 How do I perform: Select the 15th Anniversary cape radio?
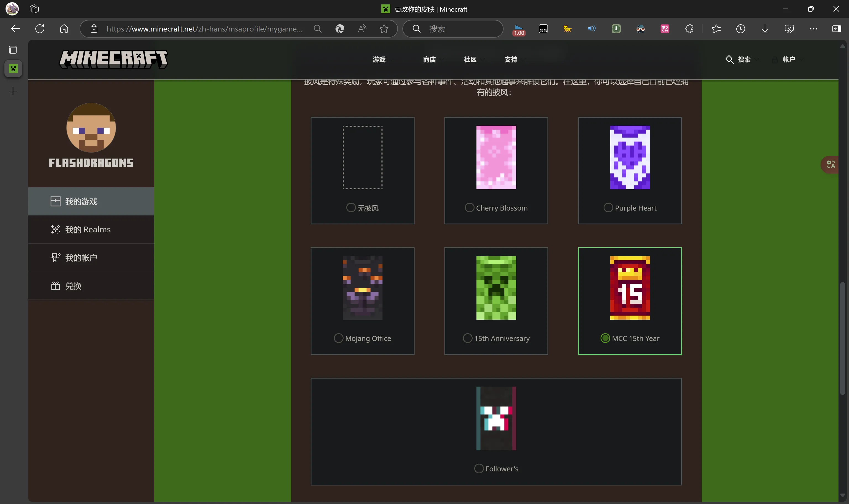468,338
